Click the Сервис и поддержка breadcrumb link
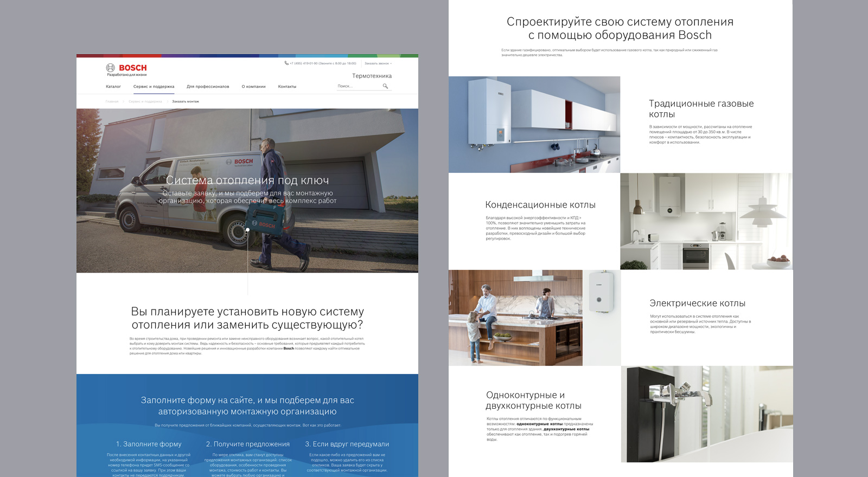 (x=145, y=101)
